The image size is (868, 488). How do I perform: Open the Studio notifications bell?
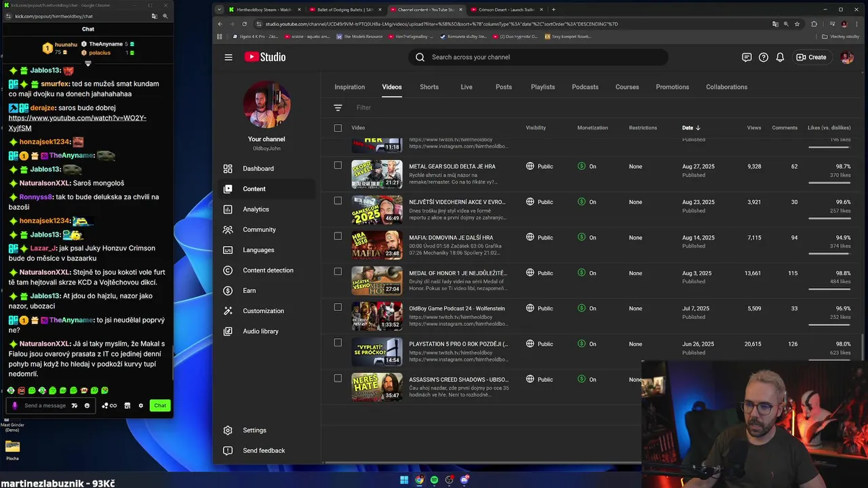pos(780,57)
